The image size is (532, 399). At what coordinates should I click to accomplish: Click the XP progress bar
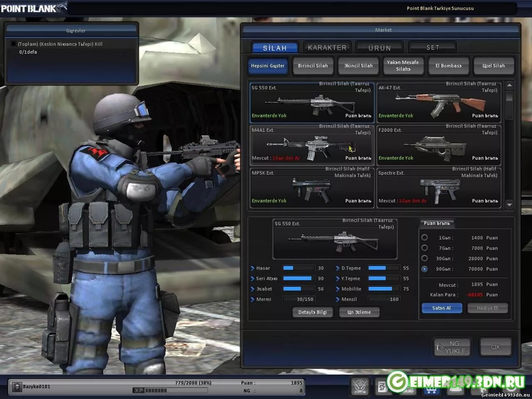coord(170,390)
